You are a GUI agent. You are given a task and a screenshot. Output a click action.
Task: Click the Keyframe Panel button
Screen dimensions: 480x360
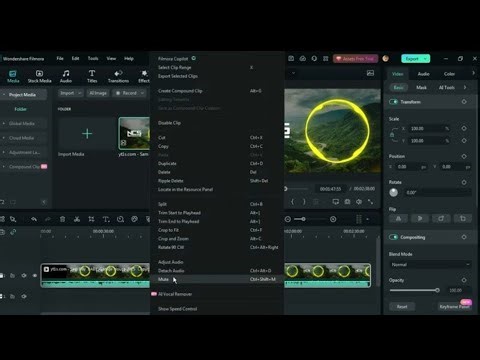[454, 307]
